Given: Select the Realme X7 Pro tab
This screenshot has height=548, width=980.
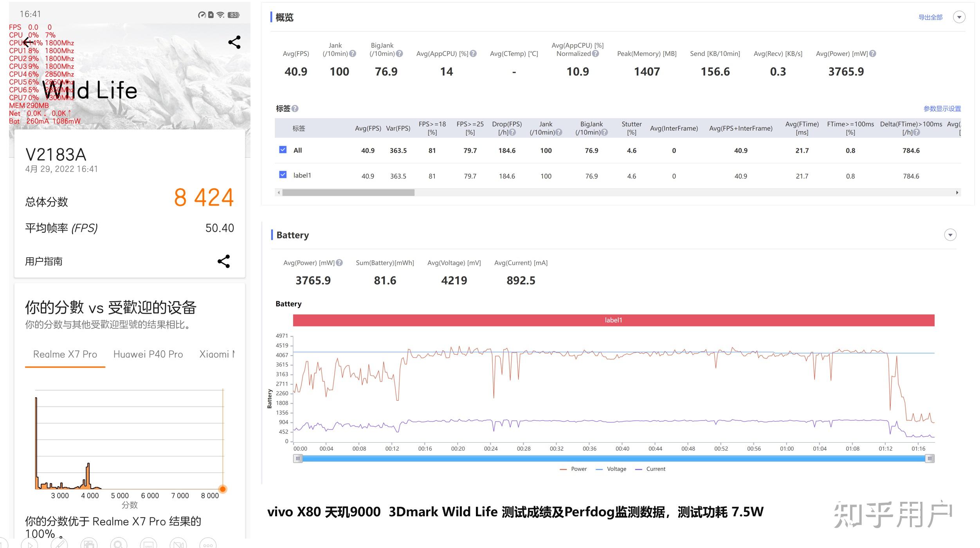Looking at the screenshot, I should pyautogui.click(x=65, y=354).
